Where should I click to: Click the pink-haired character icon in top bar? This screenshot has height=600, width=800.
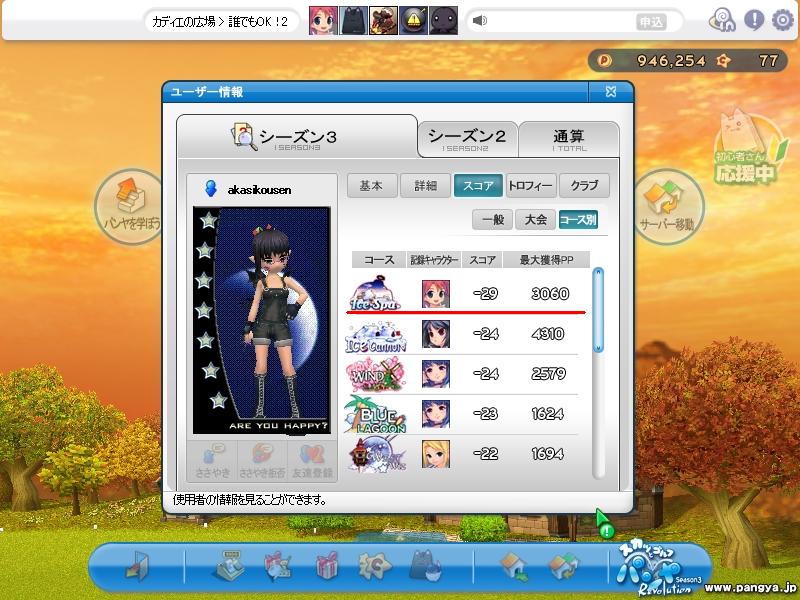tap(323, 21)
